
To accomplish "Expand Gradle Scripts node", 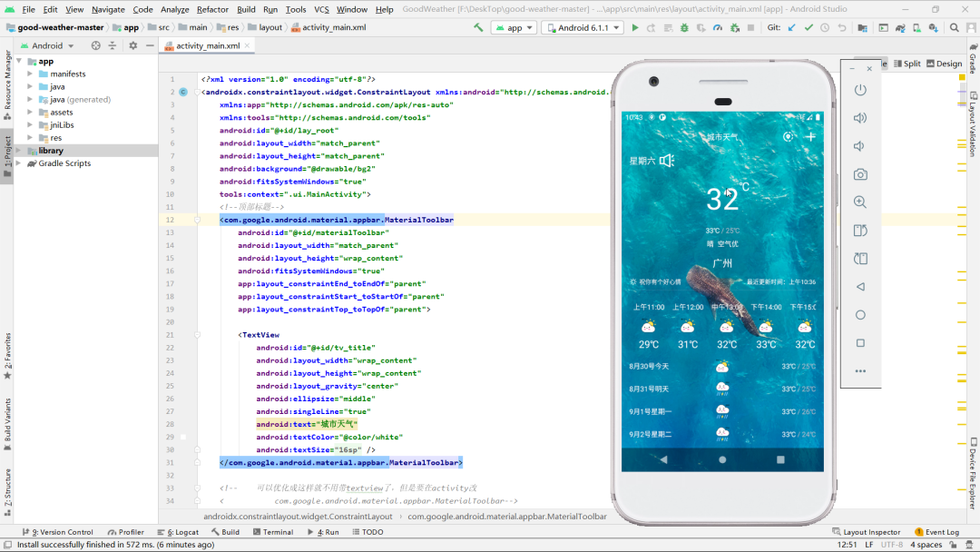I will click(x=19, y=163).
